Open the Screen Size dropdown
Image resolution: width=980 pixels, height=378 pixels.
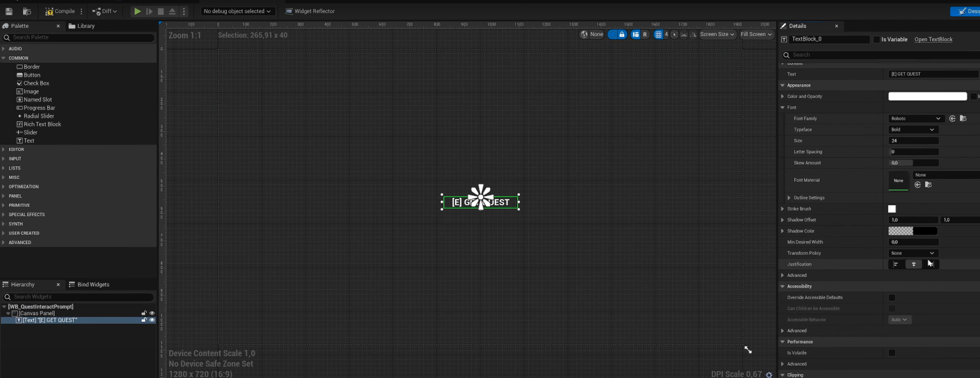coord(717,35)
